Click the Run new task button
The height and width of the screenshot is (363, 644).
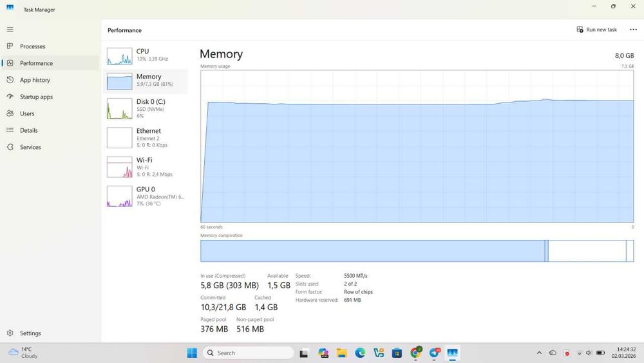tap(597, 30)
